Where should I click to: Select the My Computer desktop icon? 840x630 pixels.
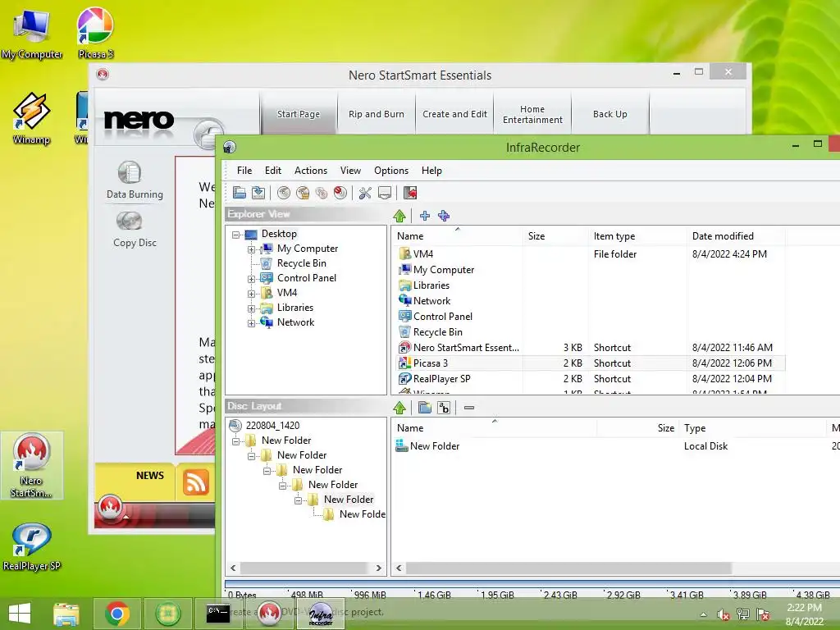(32, 33)
